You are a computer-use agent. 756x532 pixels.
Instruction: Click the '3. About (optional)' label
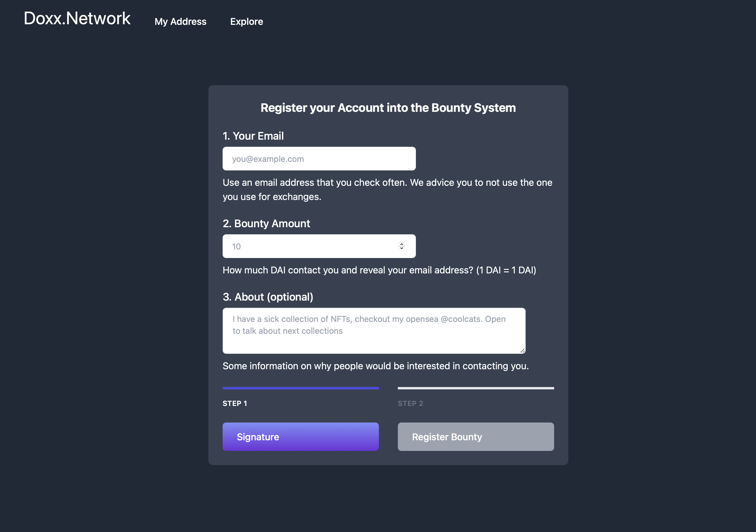[x=268, y=297]
